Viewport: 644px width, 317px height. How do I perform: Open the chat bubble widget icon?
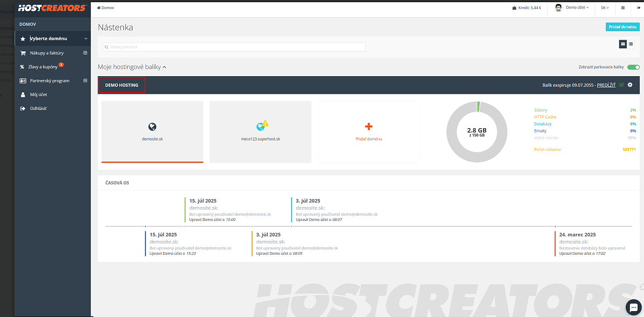[634, 307]
